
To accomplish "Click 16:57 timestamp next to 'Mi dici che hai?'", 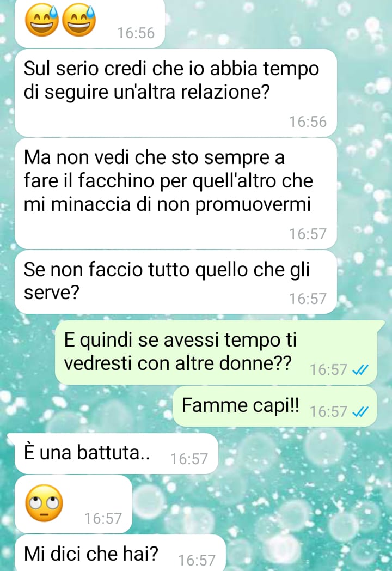I will click(x=197, y=560).
